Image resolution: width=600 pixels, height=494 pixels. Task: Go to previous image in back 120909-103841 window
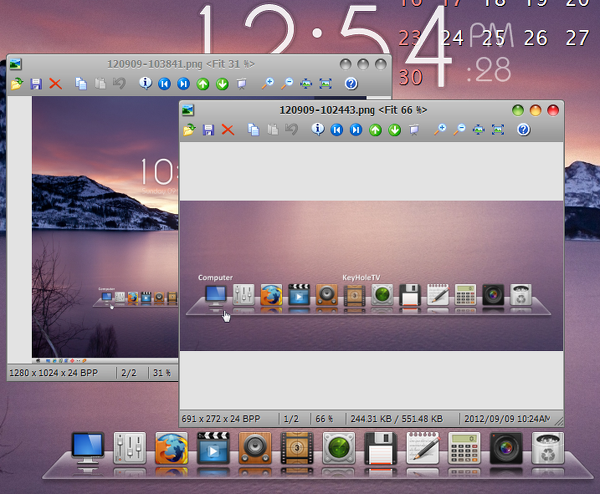click(164, 84)
